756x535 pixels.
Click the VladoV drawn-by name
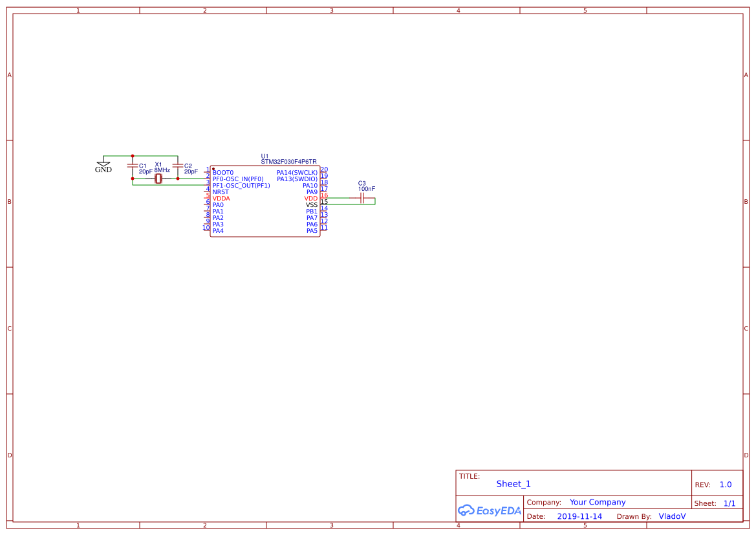coord(672,516)
